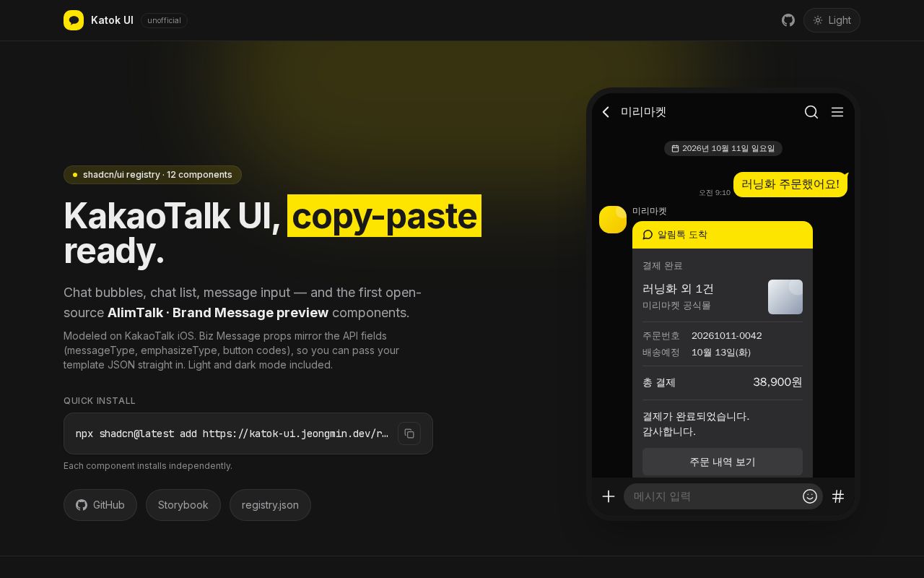The image size is (924, 578).
Task: Click the install command text
Action: [232, 433]
